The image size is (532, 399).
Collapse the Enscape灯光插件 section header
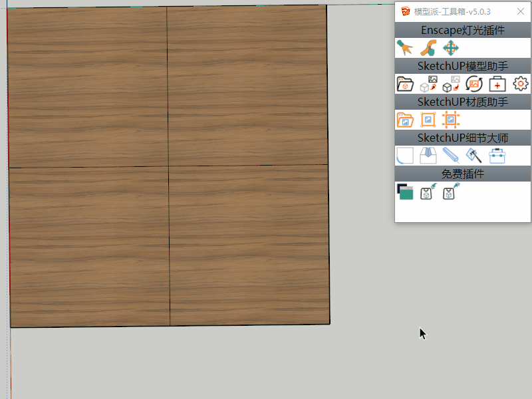click(x=463, y=30)
